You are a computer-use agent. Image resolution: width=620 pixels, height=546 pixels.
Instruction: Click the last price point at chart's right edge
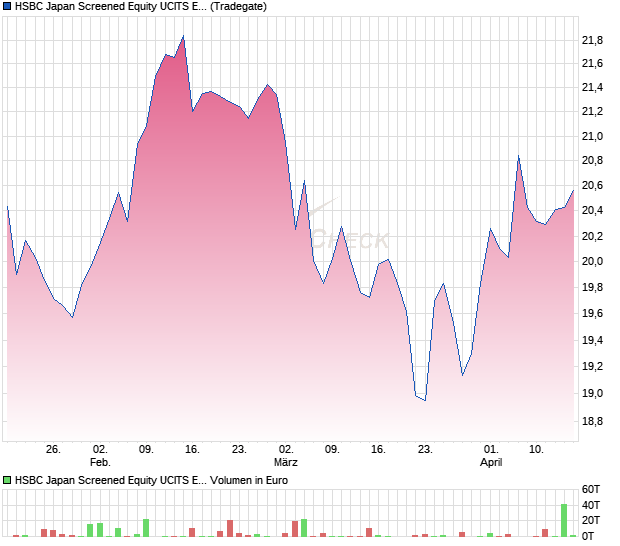573,190
